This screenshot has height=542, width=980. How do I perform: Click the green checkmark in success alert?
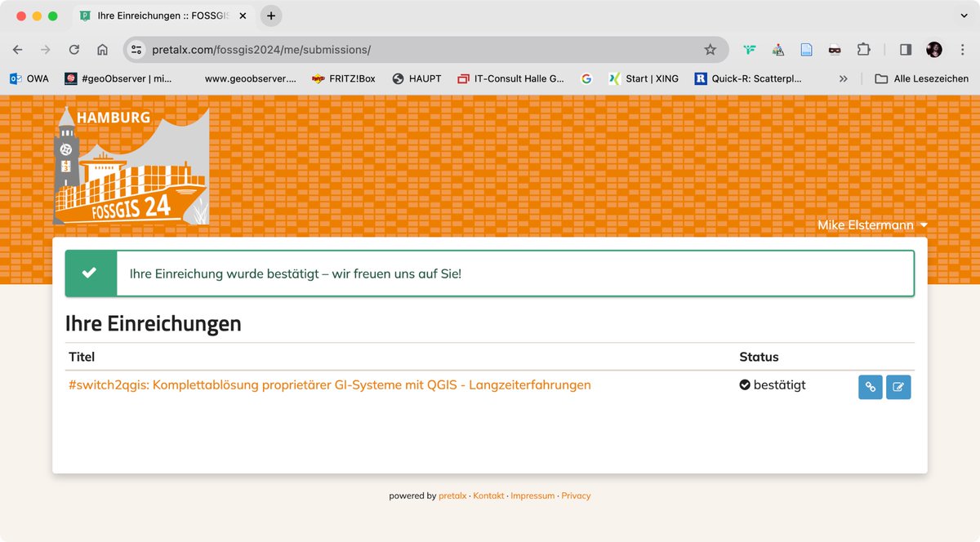coord(90,273)
